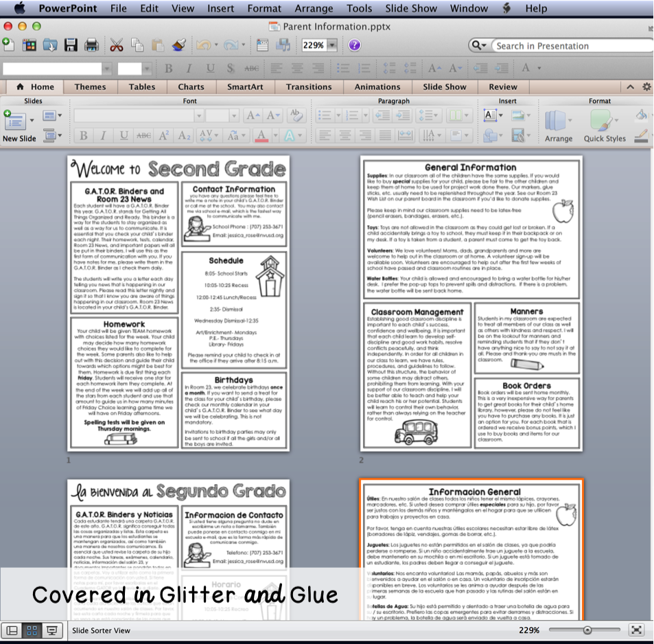Open the template gallery icon
This screenshot has height=644, width=654.
click(x=30, y=45)
